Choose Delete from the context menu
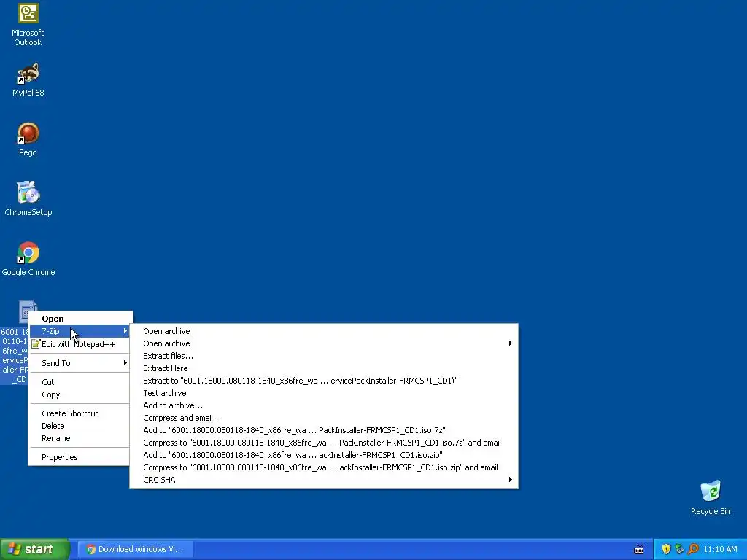 coord(80,426)
